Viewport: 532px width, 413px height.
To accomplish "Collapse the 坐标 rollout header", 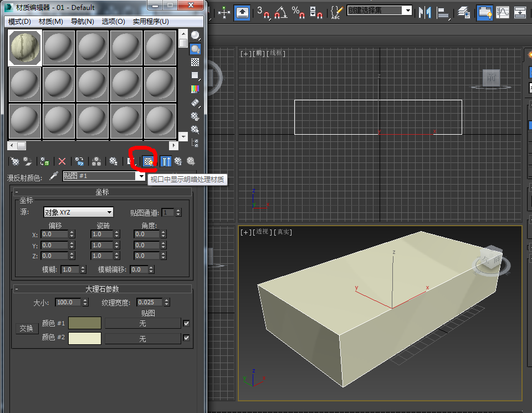I will pyautogui.click(x=103, y=192).
